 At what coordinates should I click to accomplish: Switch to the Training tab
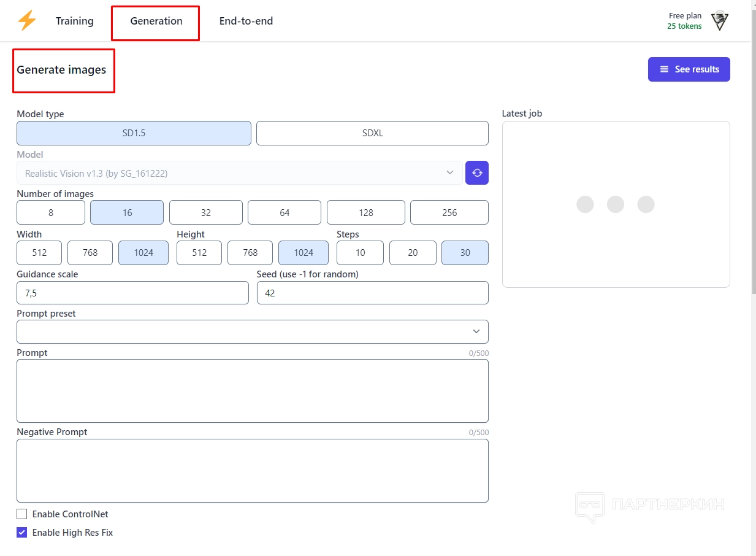[x=75, y=21]
